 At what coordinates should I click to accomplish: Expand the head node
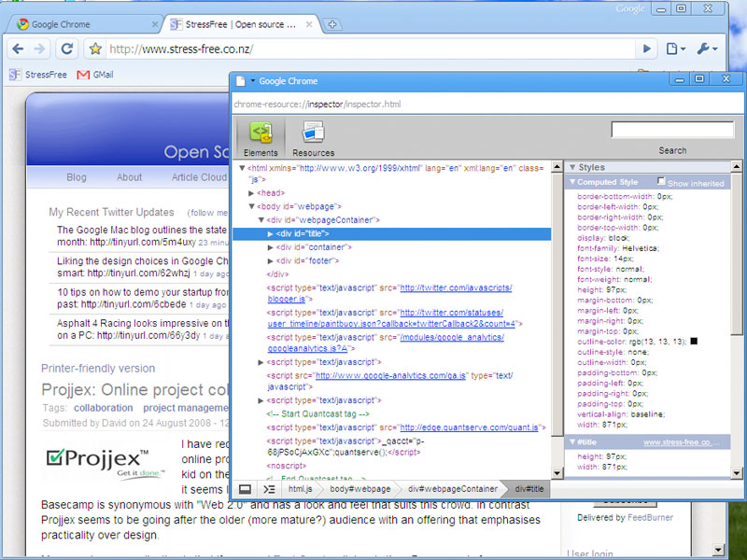tap(251, 193)
